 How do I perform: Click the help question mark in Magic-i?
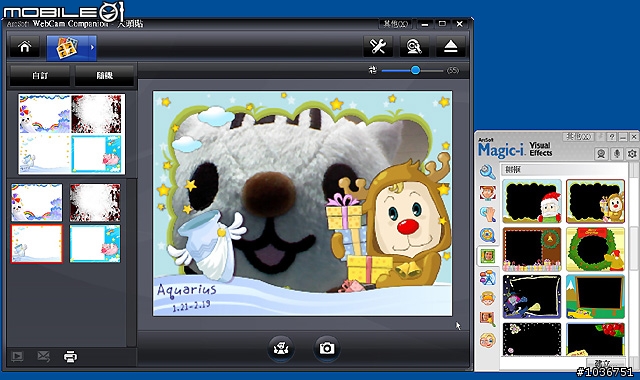611,137
